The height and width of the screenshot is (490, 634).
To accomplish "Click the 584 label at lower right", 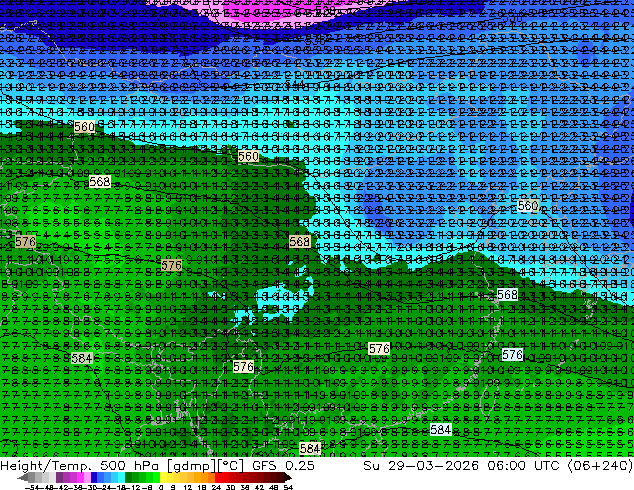I will point(440,429).
